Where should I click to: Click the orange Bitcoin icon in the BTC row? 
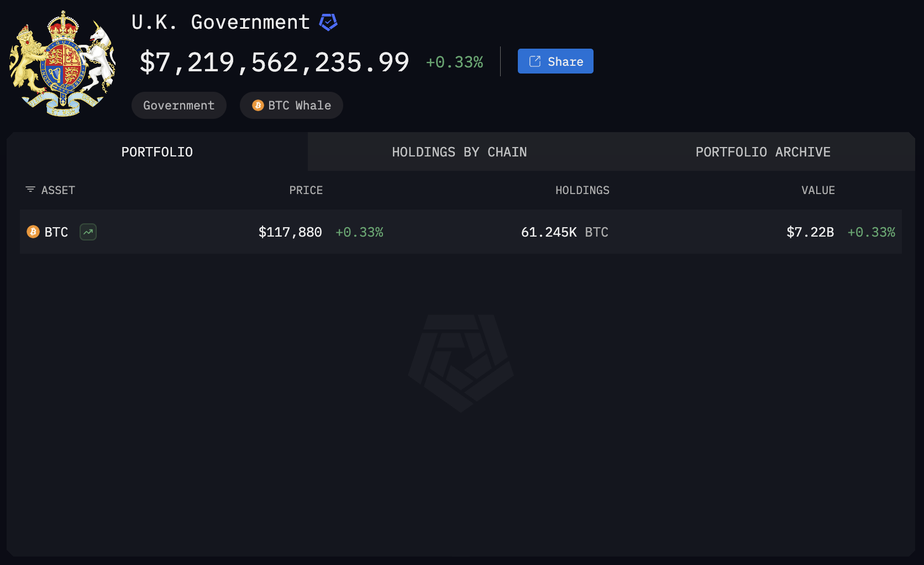click(33, 232)
